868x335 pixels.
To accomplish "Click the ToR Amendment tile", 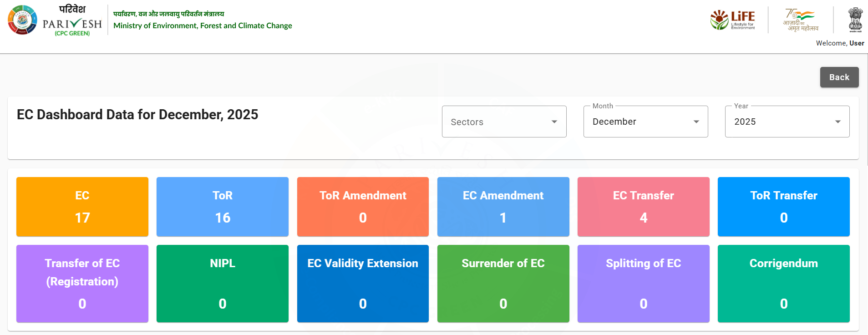I will coord(363,207).
